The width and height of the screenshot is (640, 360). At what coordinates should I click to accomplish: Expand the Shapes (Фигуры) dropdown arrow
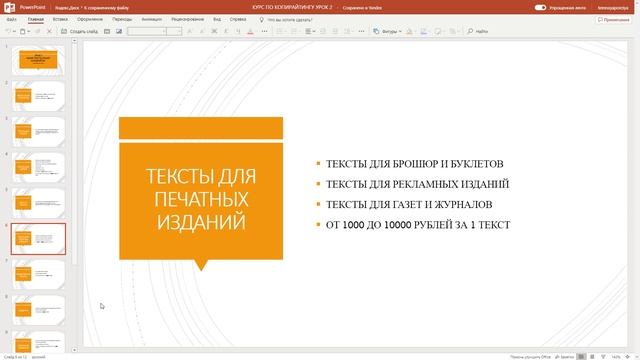[x=400, y=31]
